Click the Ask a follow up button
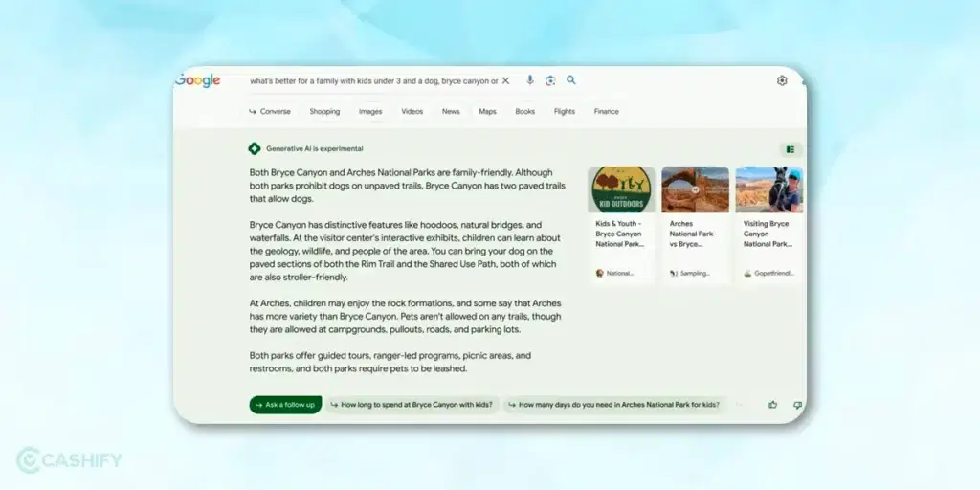980x490 pixels. [x=285, y=405]
